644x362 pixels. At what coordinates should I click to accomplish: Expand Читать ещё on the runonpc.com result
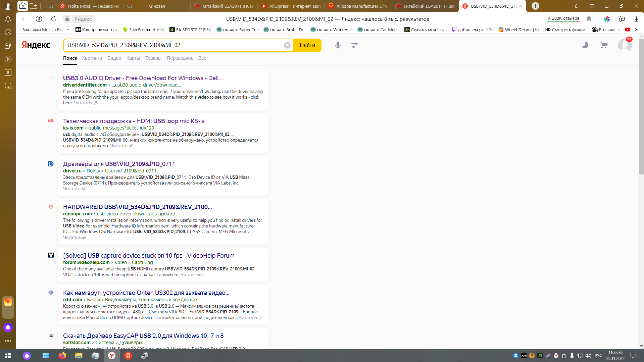point(75,238)
